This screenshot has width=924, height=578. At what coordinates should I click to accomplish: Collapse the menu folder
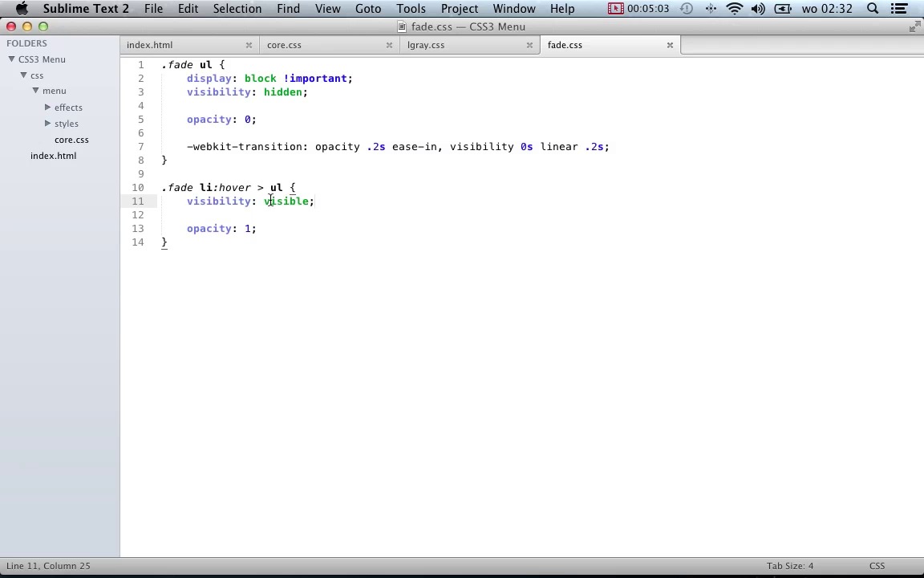pos(35,90)
